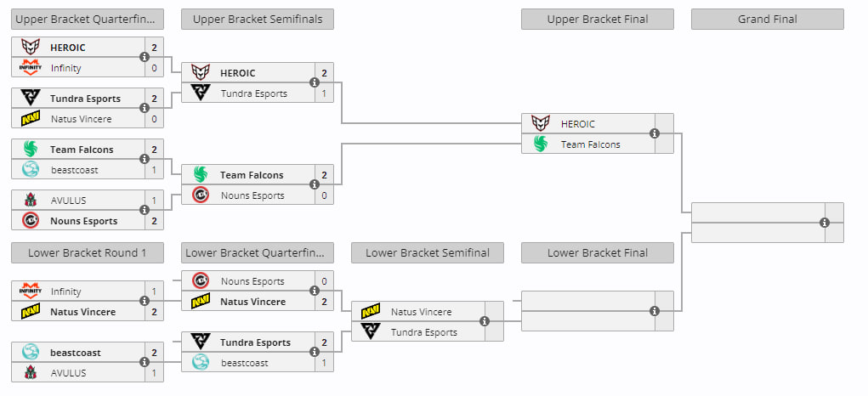Open info icon for Tundra vs Natus Vincere quarterfinal
Screen dimensions: 868x396
(145, 108)
